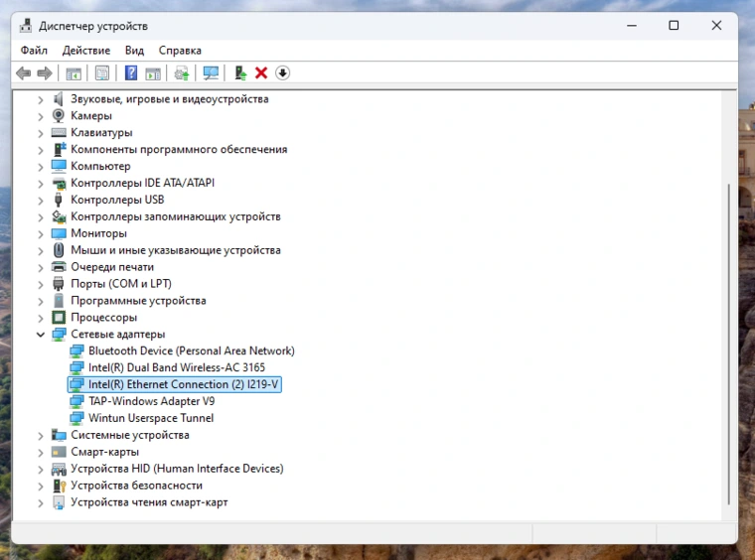Click the Устройства безопасности key icon
Image resolution: width=755 pixels, height=560 pixels.
click(x=59, y=486)
